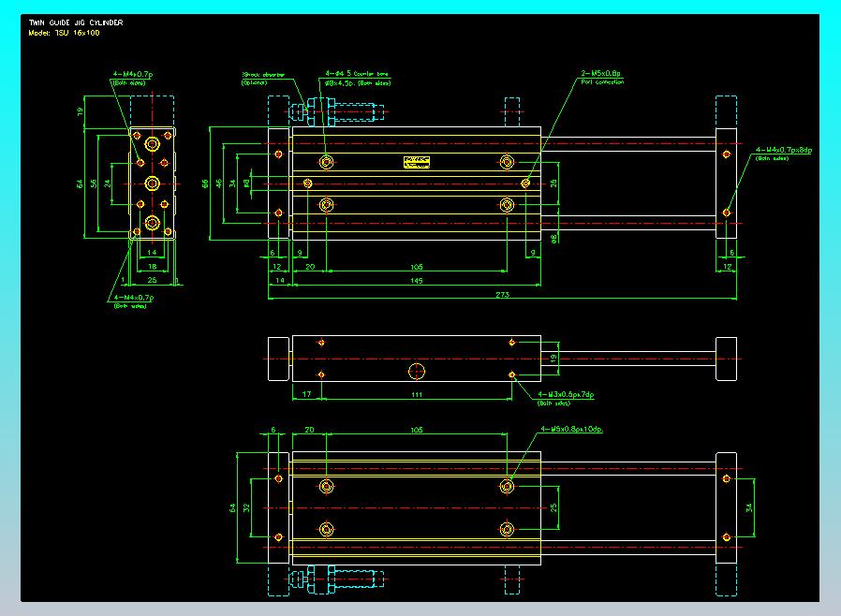Select the 145 body length dimension
Viewport: 841px width, 616px height.
point(415,280)
